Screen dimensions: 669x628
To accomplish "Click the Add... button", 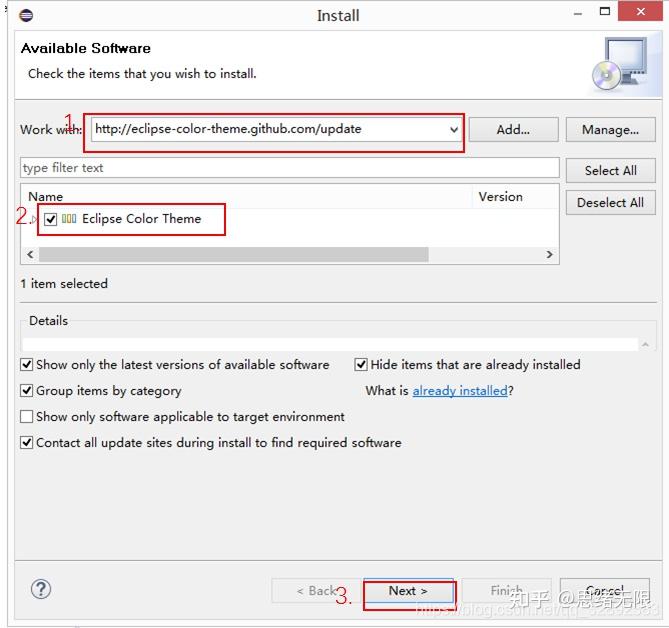I will (x=513, y=130).
